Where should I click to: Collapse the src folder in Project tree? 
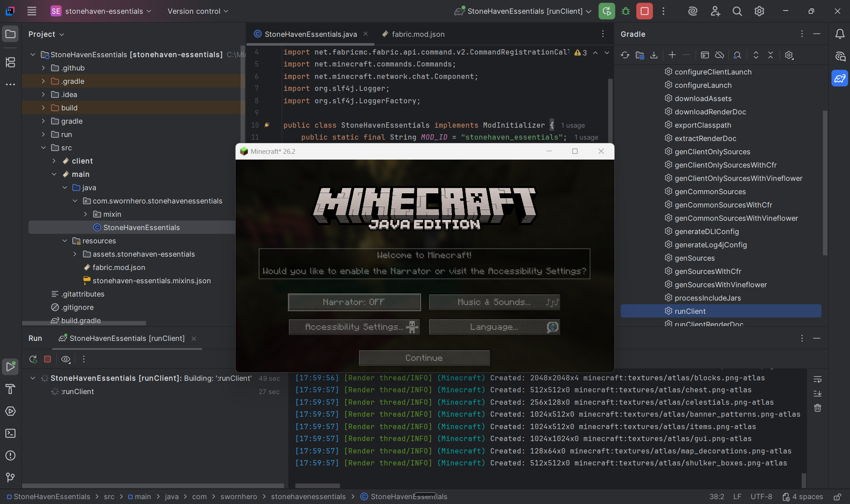(43, 148)
